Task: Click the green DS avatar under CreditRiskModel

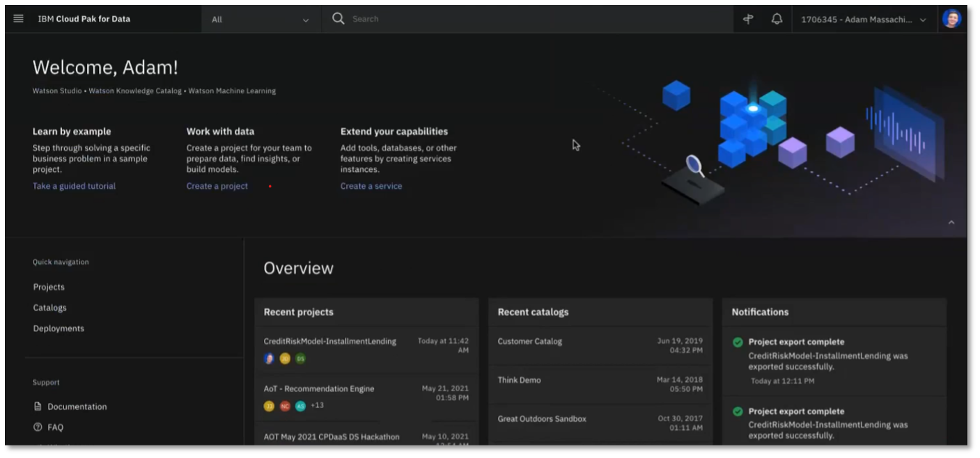Action: pyautogui.click(x=300, y=358)
